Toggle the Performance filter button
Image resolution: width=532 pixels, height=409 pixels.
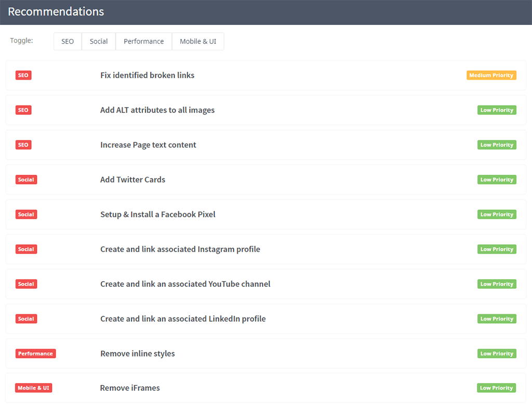click(143, 42)
